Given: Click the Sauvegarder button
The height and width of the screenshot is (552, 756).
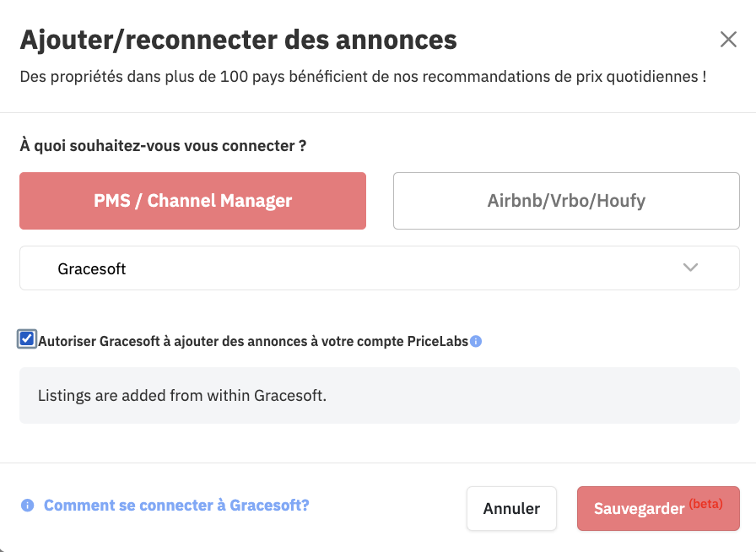Looking at the screenshot, I should (x=658, y=509).
